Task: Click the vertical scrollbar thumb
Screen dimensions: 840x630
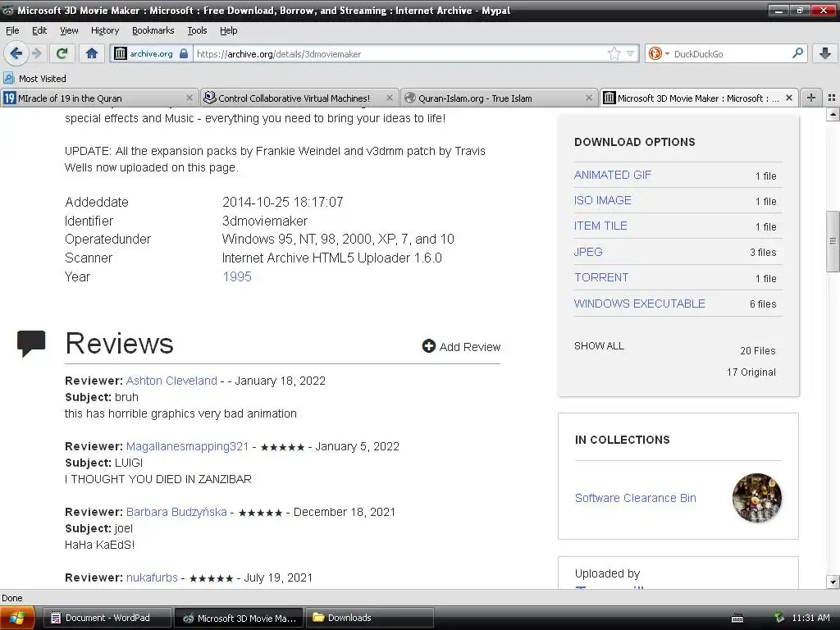Action: click(x=833, y=241)
